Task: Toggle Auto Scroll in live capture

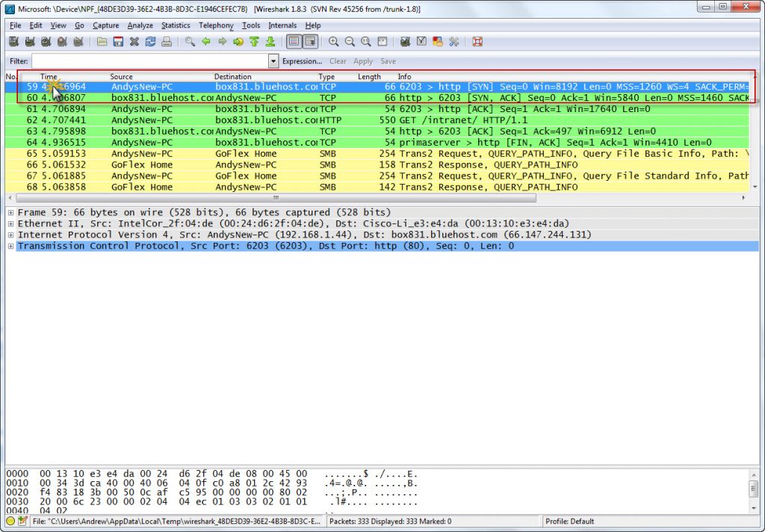Action: [x=310, y=42]
